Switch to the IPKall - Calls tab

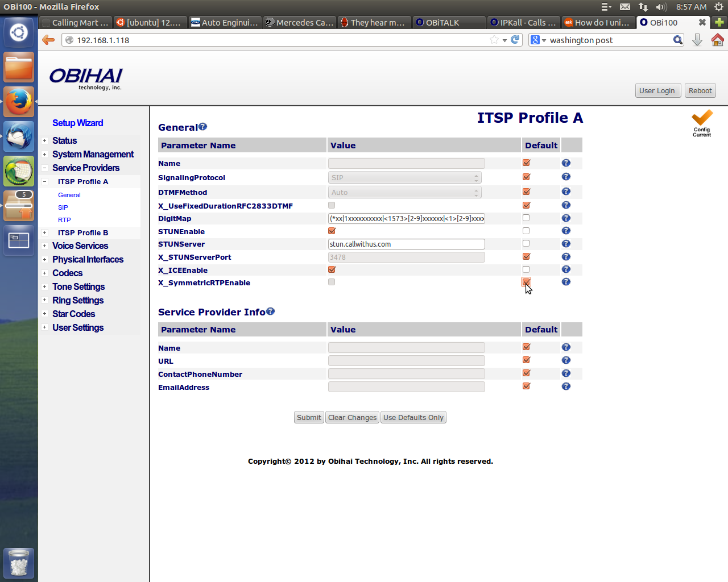coord(523,22)
